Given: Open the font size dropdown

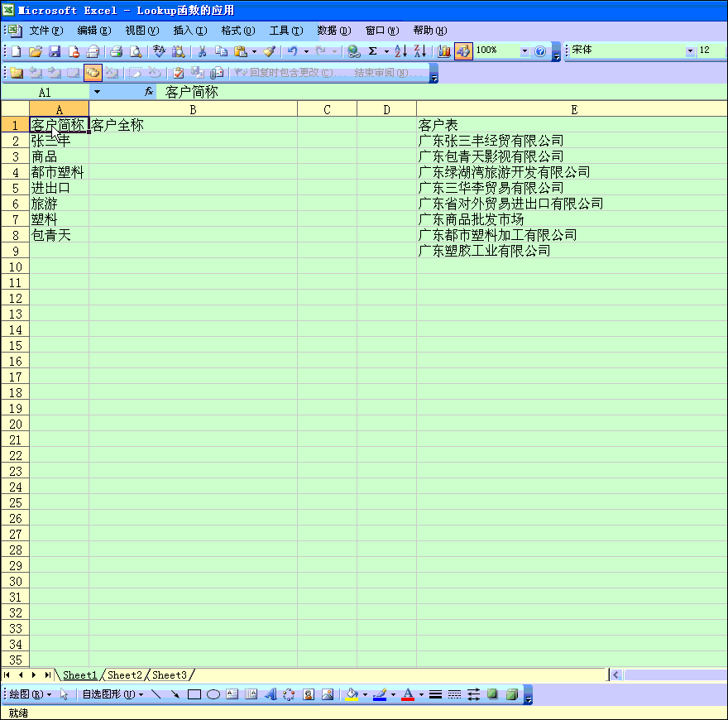Looking at the screenshot, I should point(713,50).
